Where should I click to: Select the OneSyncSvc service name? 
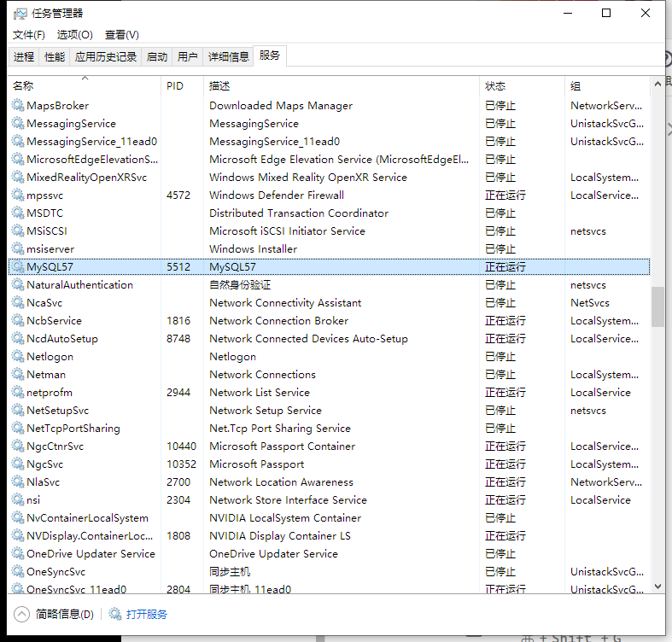[x=56, y=572]
